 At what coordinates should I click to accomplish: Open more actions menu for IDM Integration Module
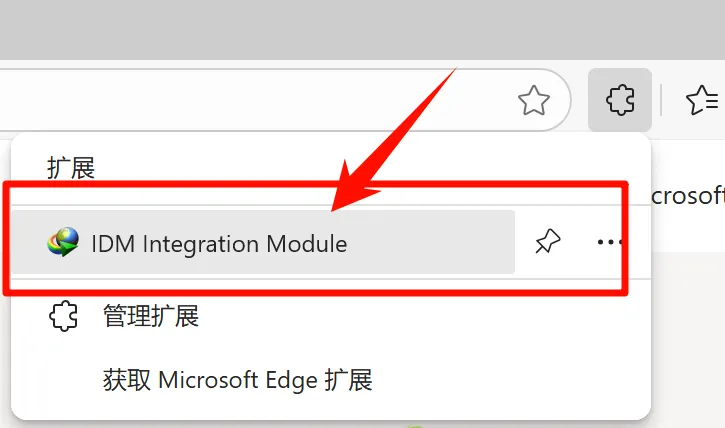click(609, 242)
